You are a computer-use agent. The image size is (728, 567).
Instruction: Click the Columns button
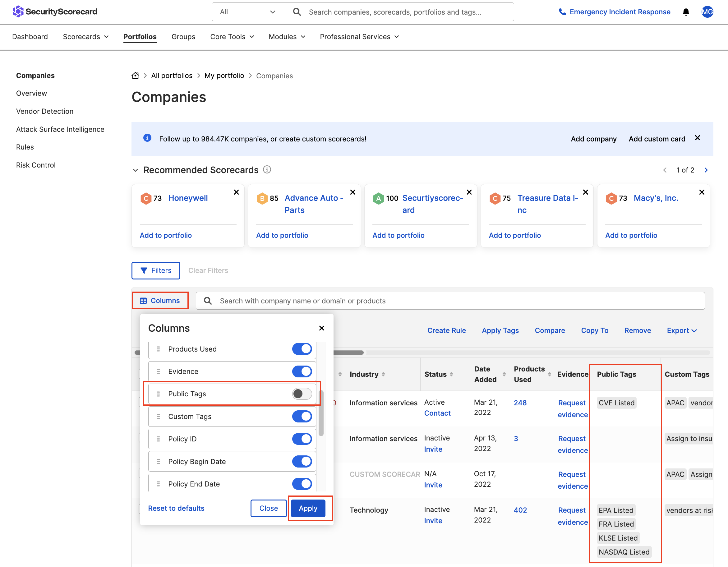click(160, 300)
